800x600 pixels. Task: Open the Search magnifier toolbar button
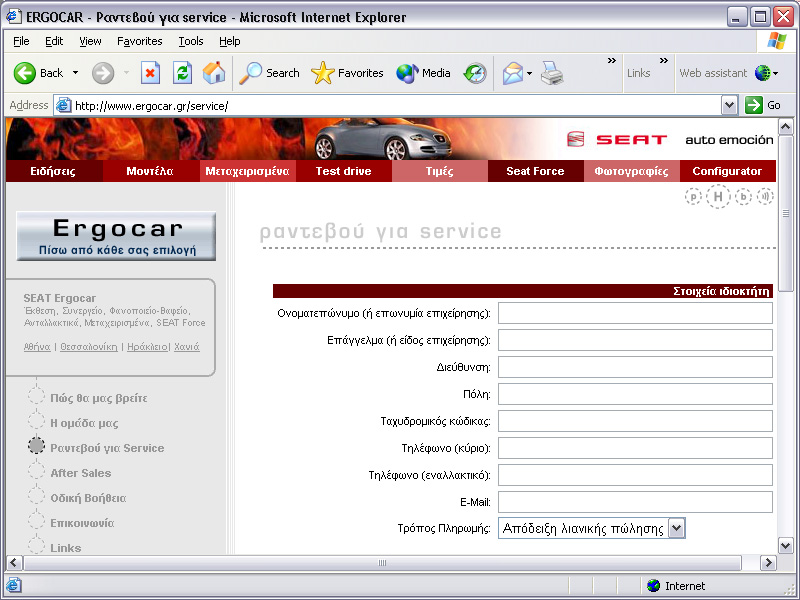269,73
